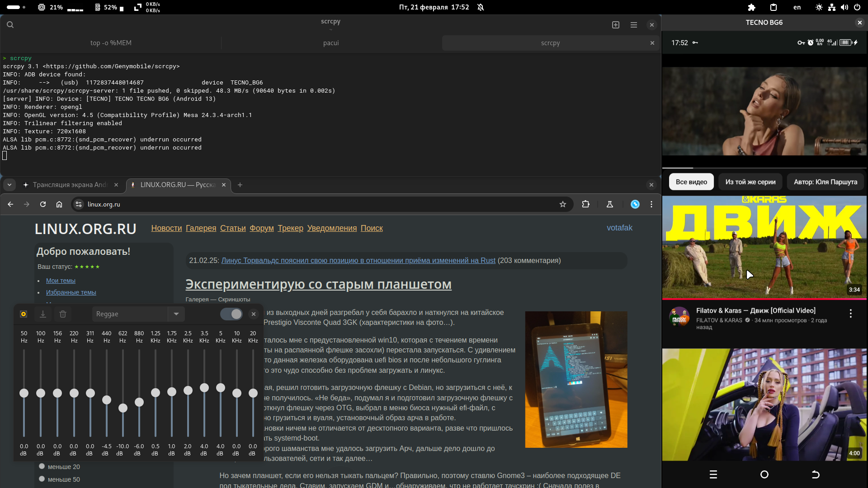Open article Экспериментирую со старым планшетом

pos(318,284)
